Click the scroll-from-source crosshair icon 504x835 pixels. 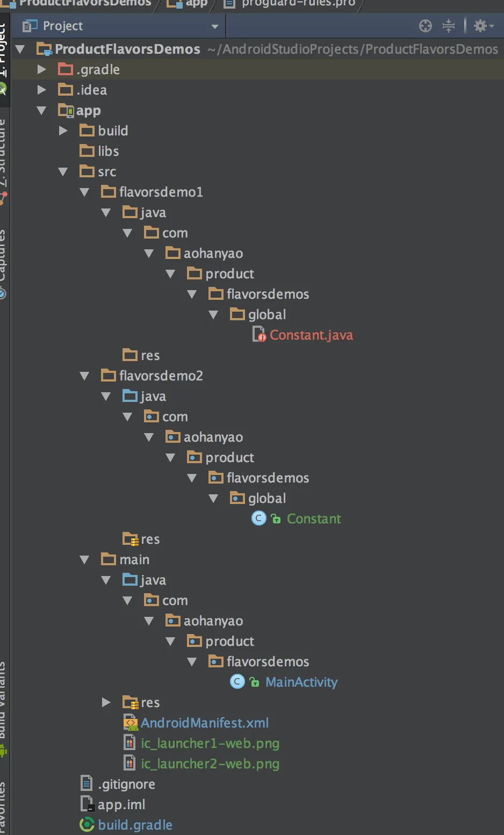point(425,26)
